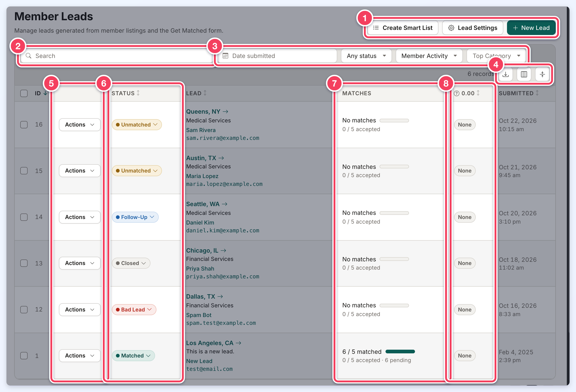Image resolution: width=576 pixels, height=392 pixels.
Task: Open the Matched status dropdown
Action: click(x=133, y=356)
